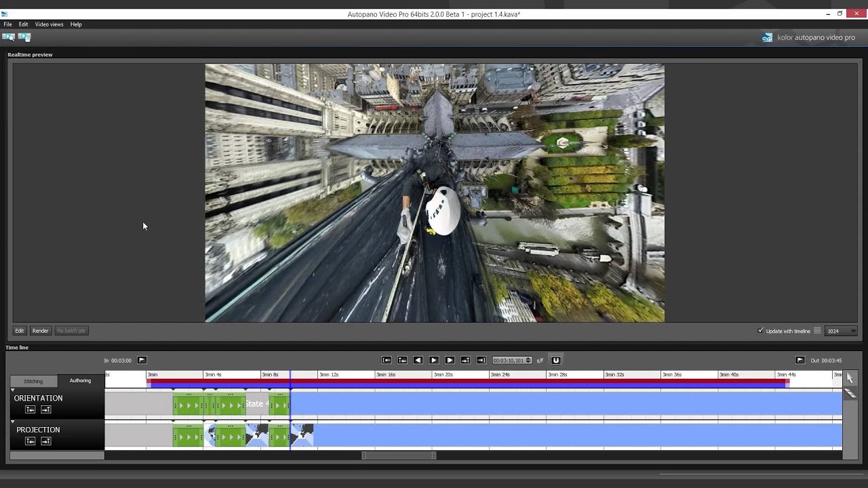Image resolution: width=868 pixels, height=488 pixels.
Task: Collapse the PROJECTION track triangle
Action: 12,422
